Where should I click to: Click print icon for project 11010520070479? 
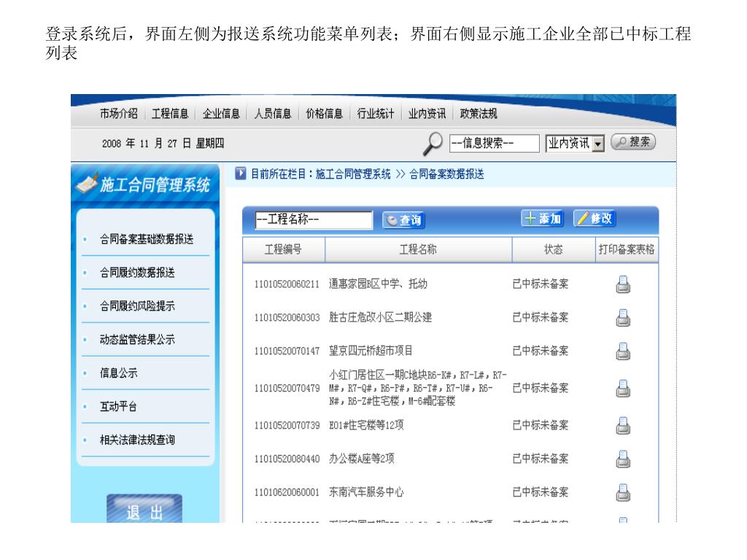(x=623, y=389)
